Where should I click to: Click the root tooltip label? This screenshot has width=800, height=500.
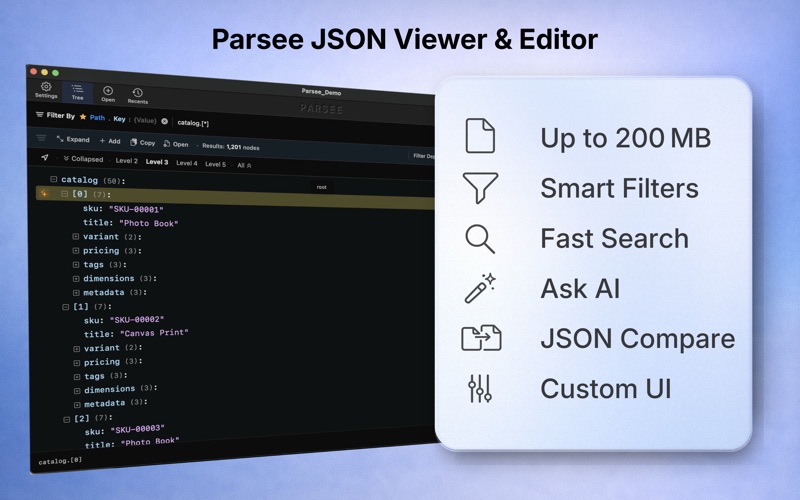coord(321,187)
